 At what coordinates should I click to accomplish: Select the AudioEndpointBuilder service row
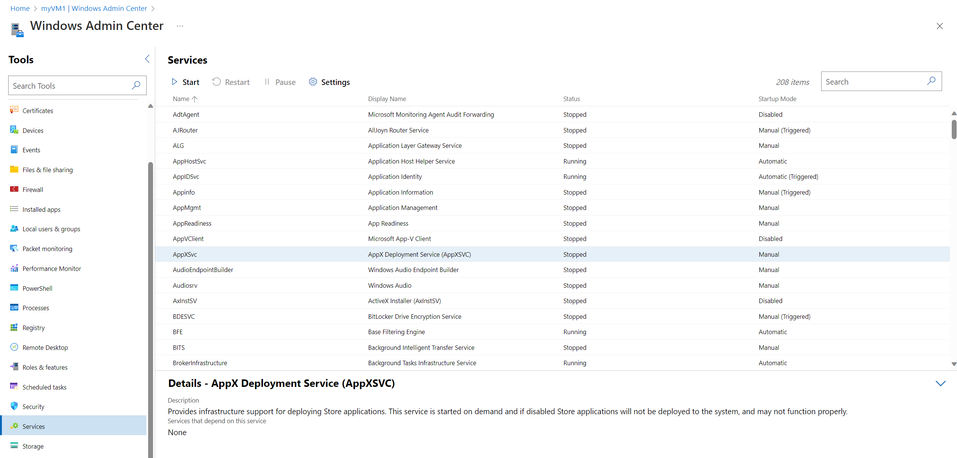coord(552,270)
